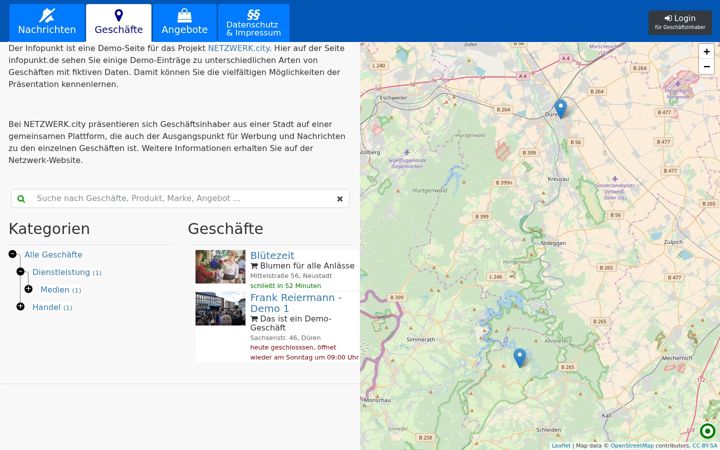Select the Medien category link
The image size is (720, 450).
coord(55,289)
